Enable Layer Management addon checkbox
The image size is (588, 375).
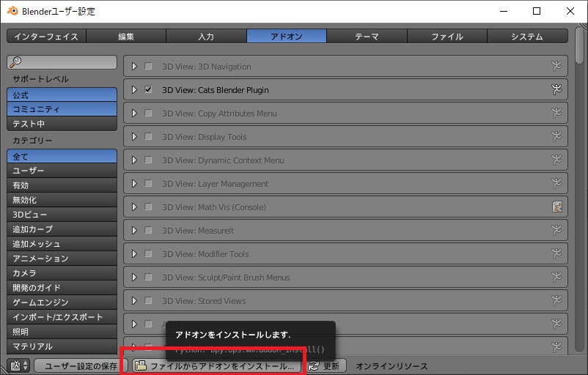coord(148,184)
